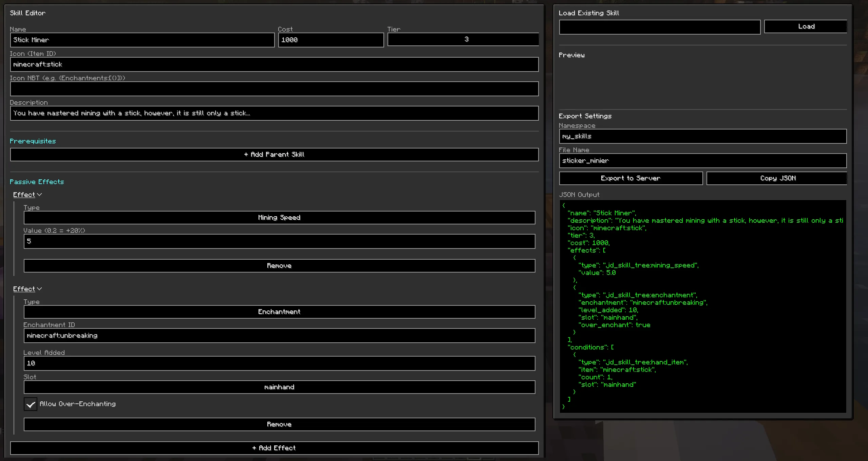Open the Enchantment type selector
This screenshot has height=461, width=868.
pos(279,312)
